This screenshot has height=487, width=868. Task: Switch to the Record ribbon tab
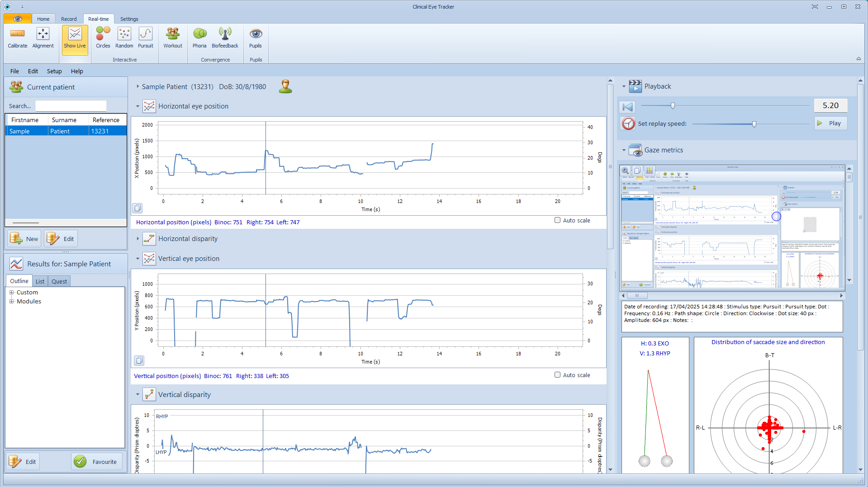(x=69, y=19)
